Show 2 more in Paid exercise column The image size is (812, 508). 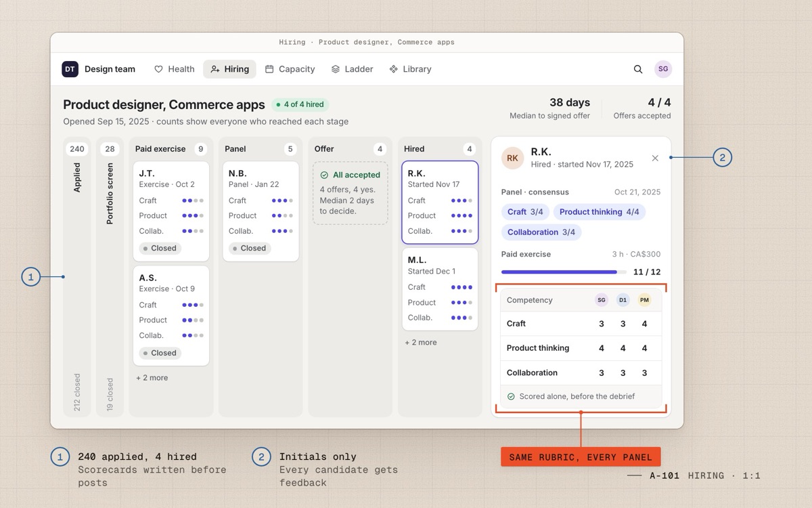152,378
